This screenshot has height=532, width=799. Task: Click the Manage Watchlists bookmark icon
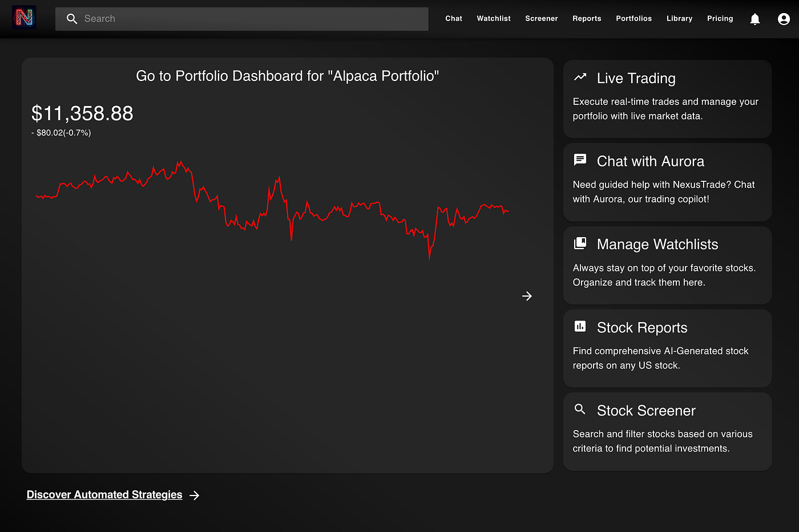pyautogui.click(x=580, y=242)
